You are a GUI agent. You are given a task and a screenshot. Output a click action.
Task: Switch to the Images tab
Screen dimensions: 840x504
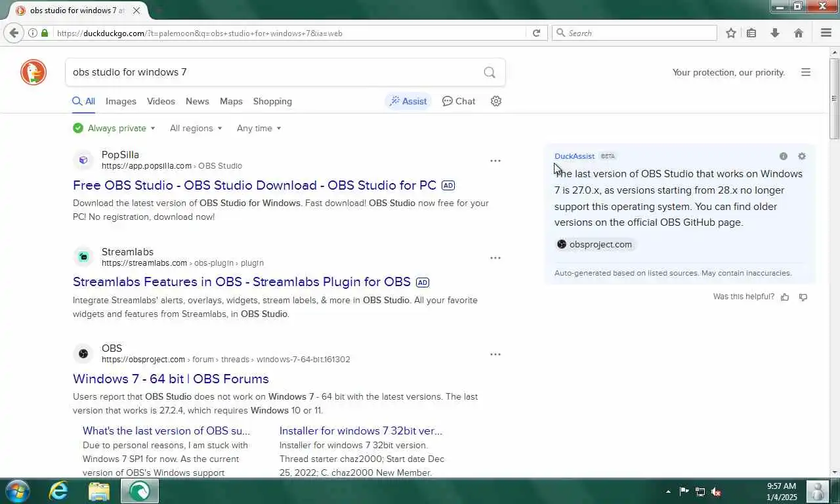121,101
